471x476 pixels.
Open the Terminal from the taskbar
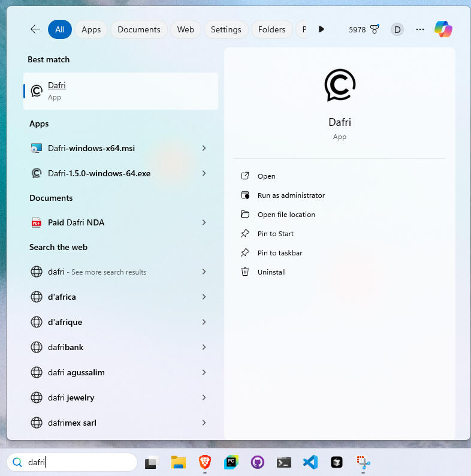(x=284, y=463)
